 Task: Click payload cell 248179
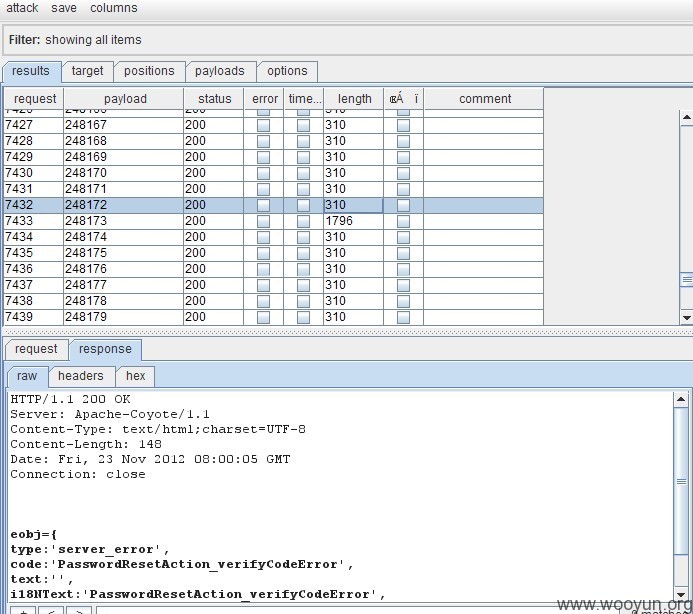tap(124, 317)
